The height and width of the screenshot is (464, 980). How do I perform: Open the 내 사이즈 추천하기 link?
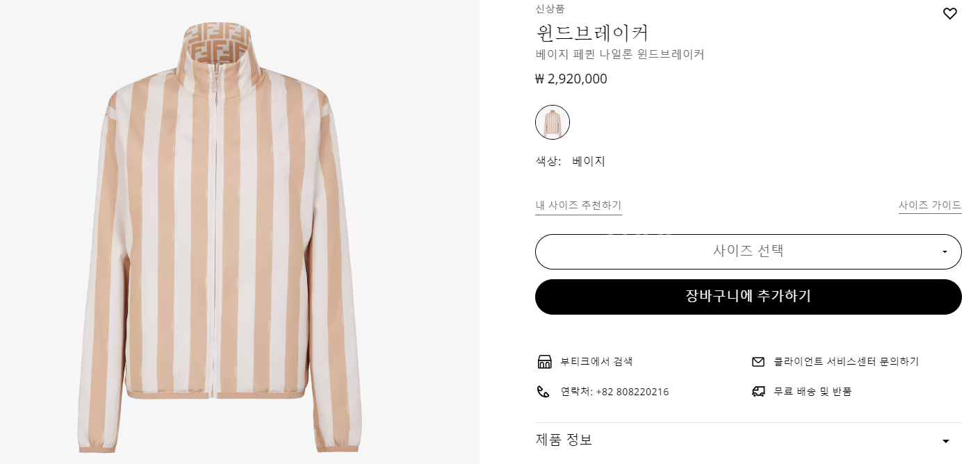coord(578,206)
